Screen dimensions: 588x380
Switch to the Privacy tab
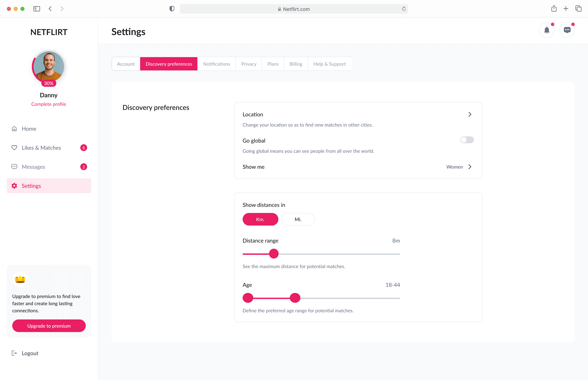(248, 64)
